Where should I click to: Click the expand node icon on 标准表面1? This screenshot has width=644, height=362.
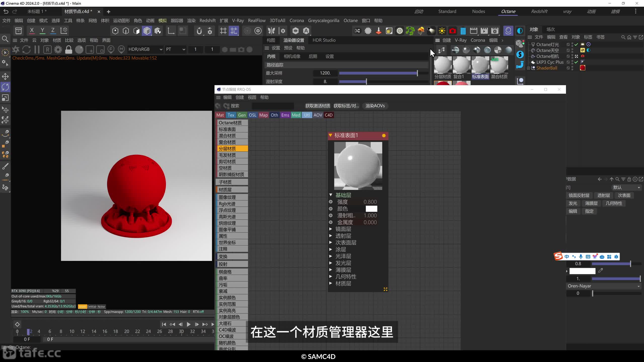(x=385, y=289)
